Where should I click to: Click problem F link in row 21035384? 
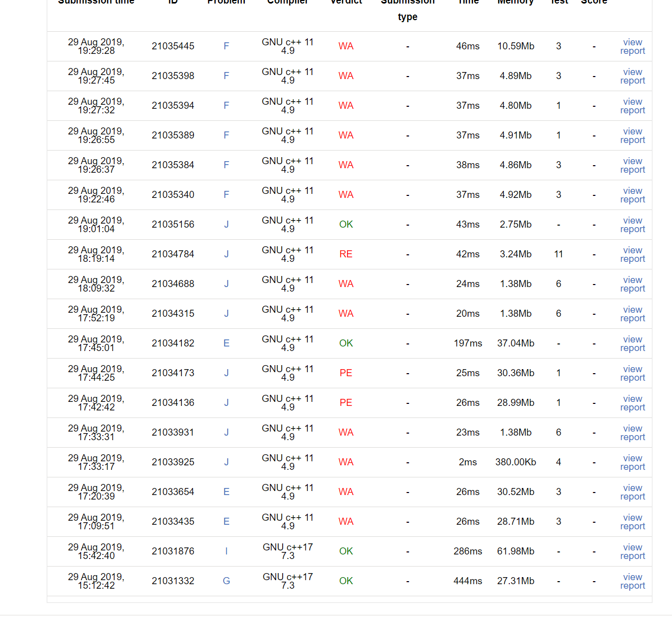[x=226, y=165]
